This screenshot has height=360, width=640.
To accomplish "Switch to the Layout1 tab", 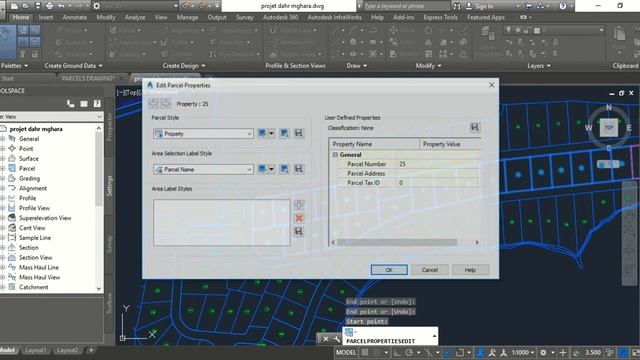I will click(36, 350).
